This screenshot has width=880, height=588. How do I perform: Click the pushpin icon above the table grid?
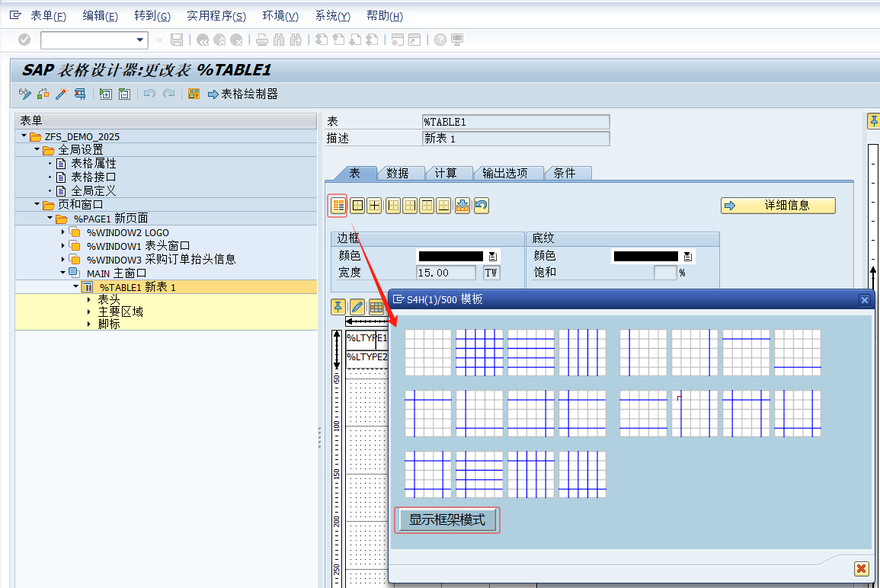pos(338,306)
